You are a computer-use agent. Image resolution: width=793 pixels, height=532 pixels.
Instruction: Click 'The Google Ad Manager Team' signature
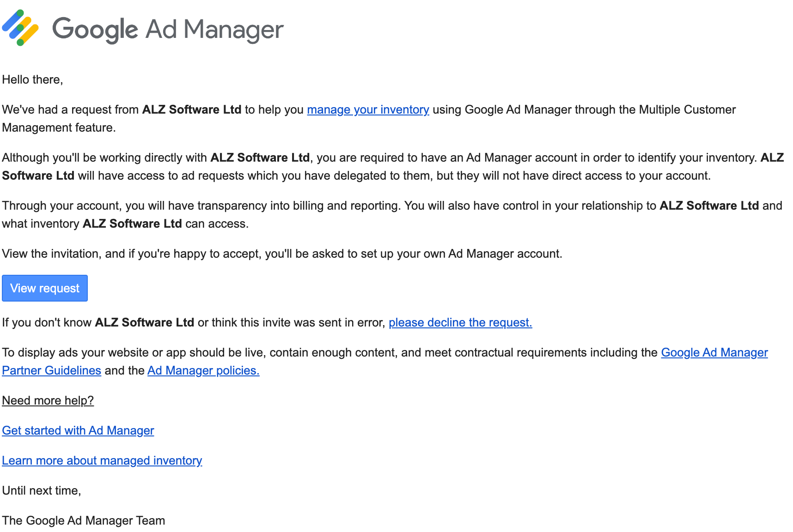[84, 521]
